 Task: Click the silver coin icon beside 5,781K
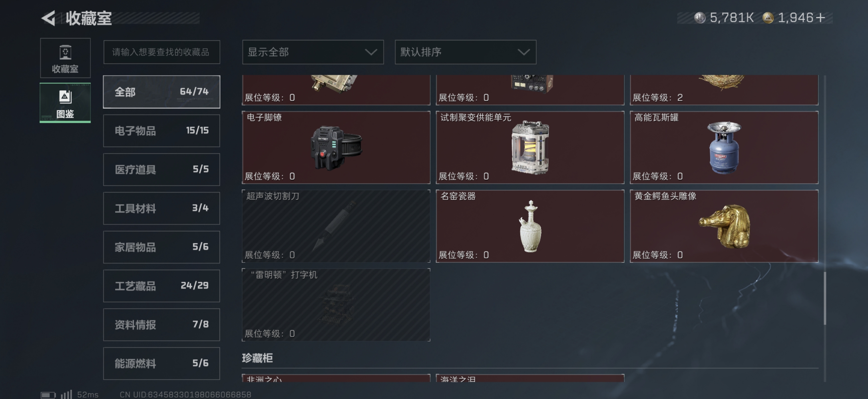click(x=700, y=18)
